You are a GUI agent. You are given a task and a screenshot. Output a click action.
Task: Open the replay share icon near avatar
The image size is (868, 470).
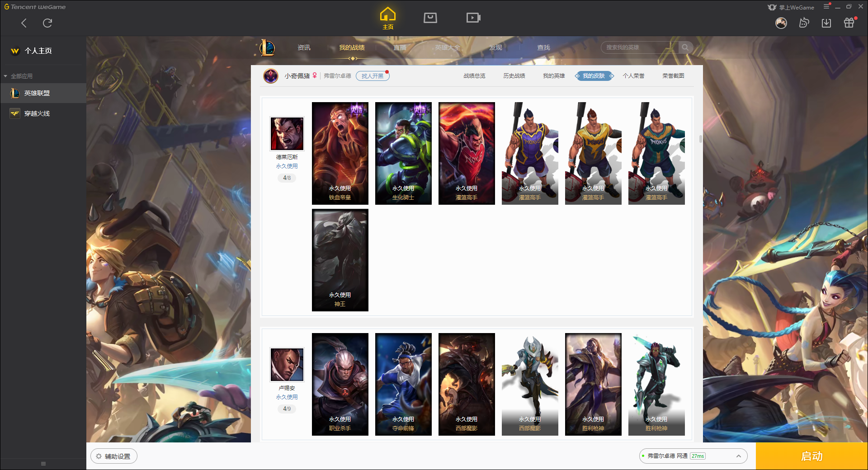[x=804, y=23]
